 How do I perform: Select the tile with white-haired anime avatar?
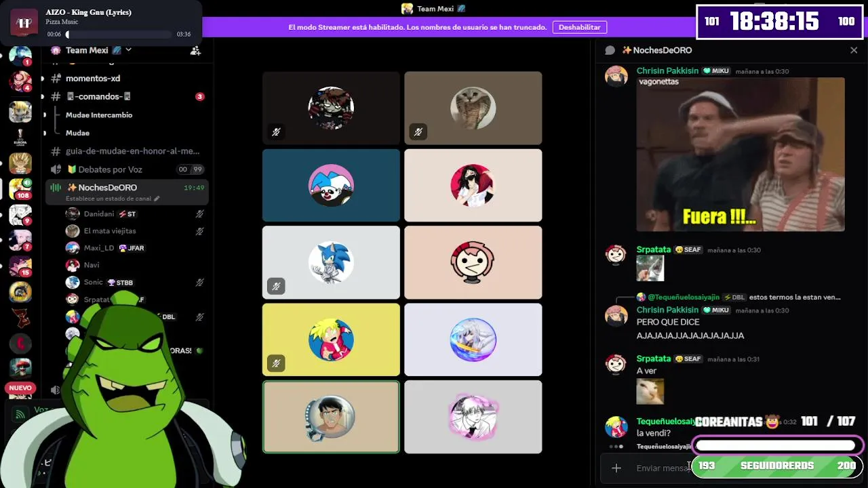pyautogui.click(x=473, y=340)
